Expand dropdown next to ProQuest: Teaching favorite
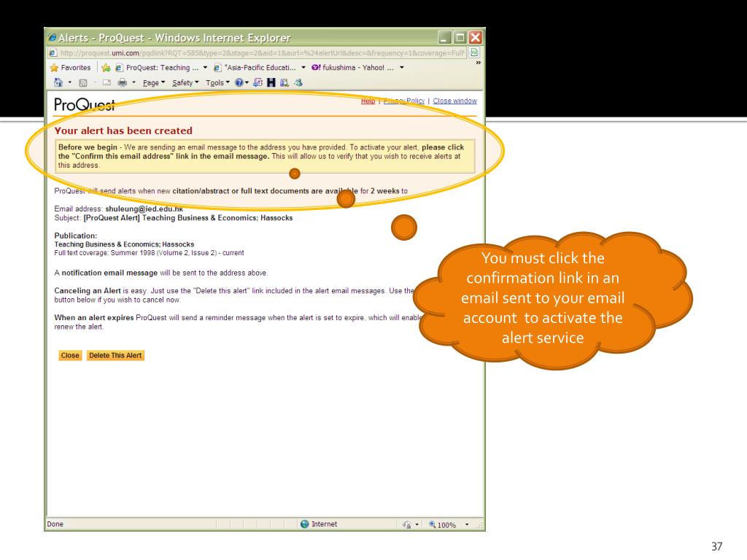Screen dimensions: 747x560 (x=205, y=68)
